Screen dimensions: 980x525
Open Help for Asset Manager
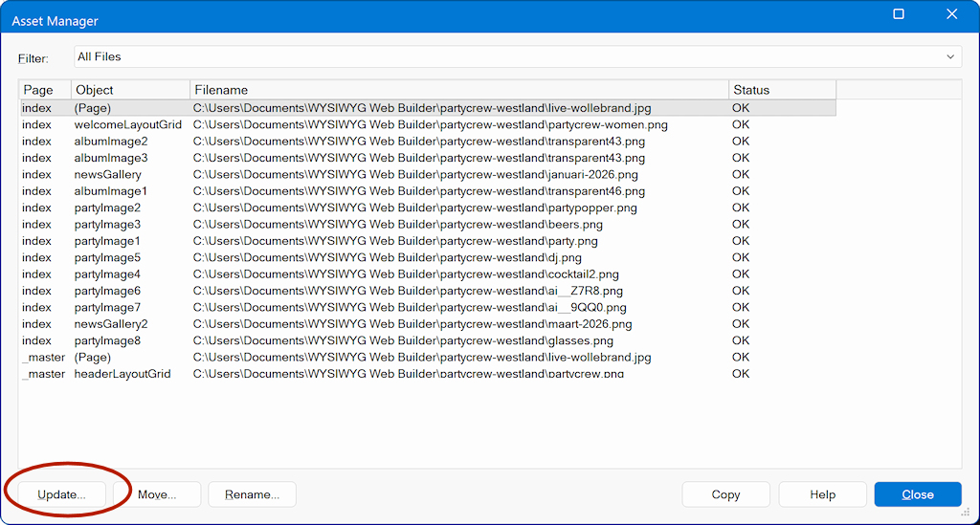click(822, 494)
